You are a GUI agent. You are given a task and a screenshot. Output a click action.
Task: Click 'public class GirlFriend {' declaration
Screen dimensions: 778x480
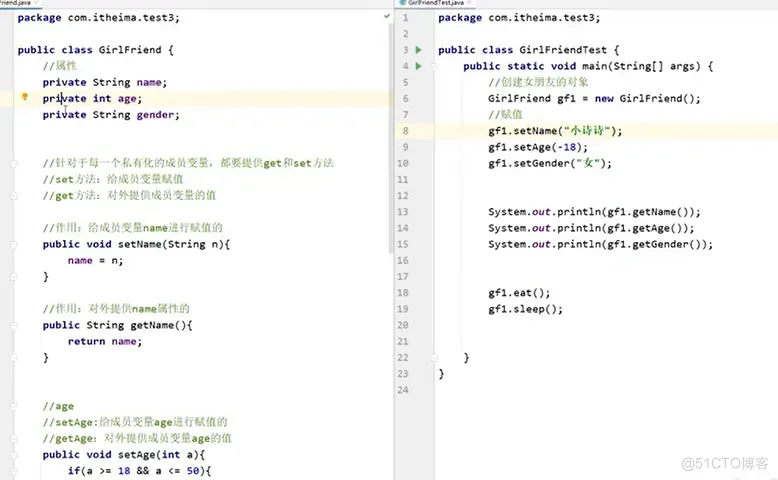[96, 50]
